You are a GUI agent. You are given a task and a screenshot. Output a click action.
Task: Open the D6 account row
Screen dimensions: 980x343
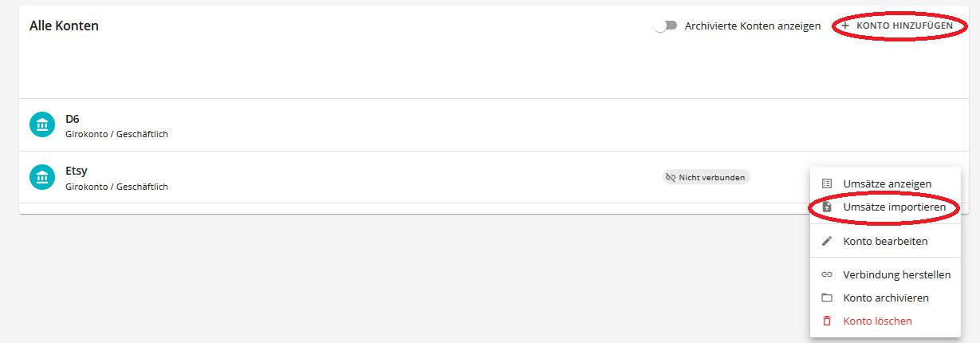pyautogui.click(x=490, y=125)
